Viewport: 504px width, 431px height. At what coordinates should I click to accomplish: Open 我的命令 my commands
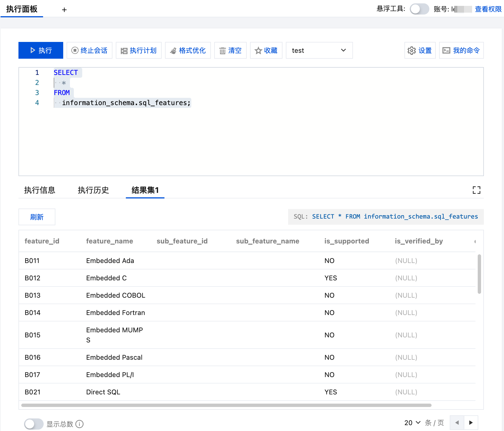coord(461,50)
